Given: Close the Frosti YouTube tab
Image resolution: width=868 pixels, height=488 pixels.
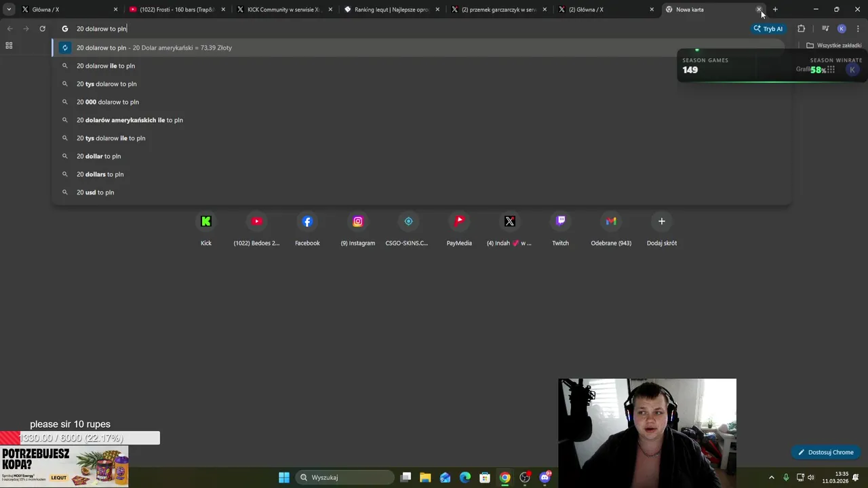Looking at the screenshot, I should click(223, 9).
